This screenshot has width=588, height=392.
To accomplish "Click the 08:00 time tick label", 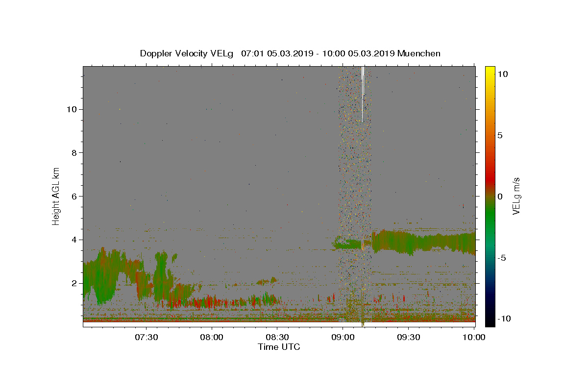I will [212, 337].
